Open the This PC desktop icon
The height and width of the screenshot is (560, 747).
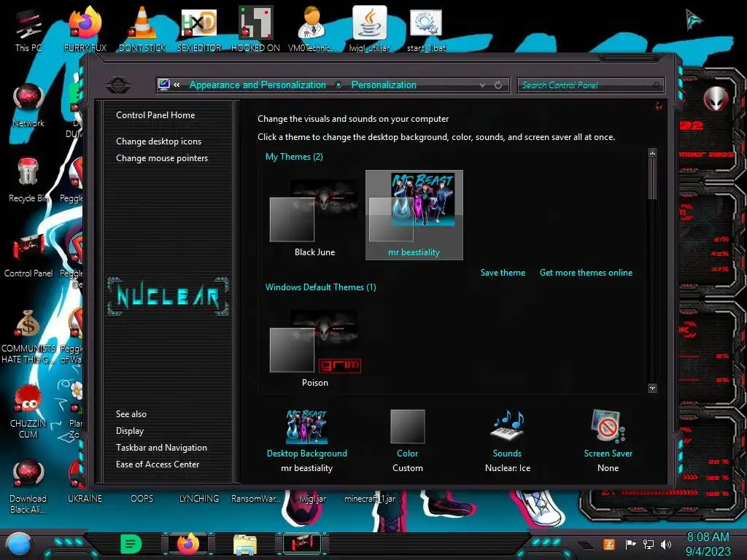28,31
